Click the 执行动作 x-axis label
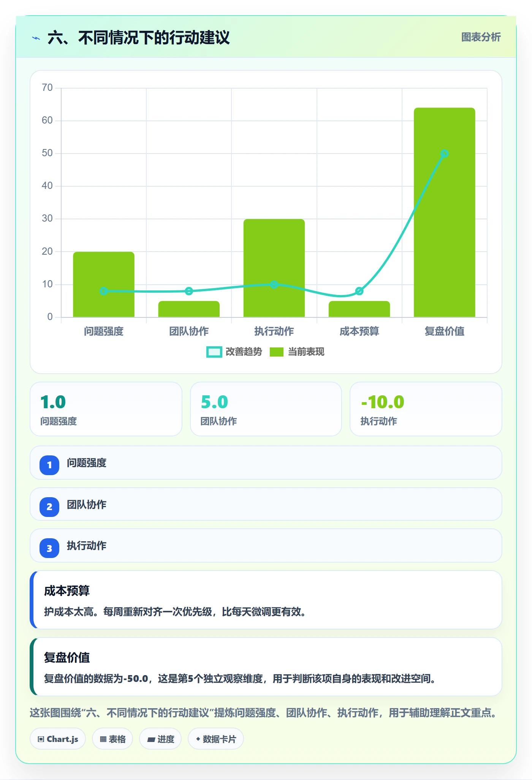The image size is (532, 780). click(x=274, y=331)
